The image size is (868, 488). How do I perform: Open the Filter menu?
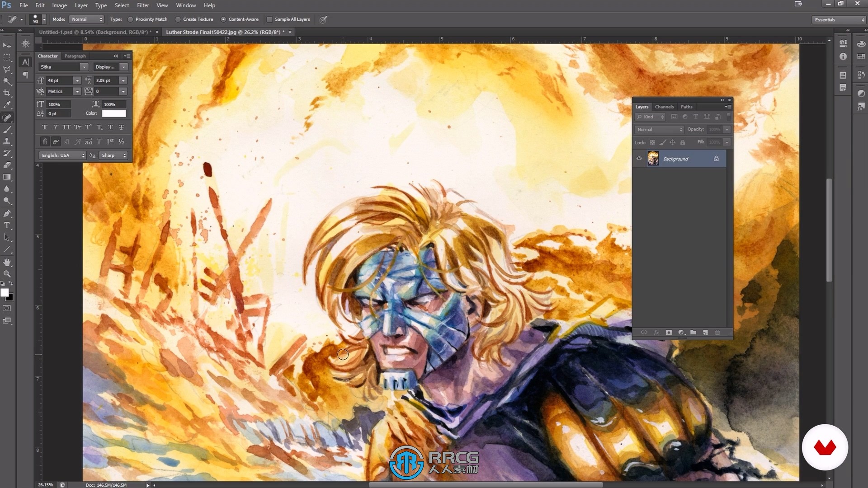point(143,5)
